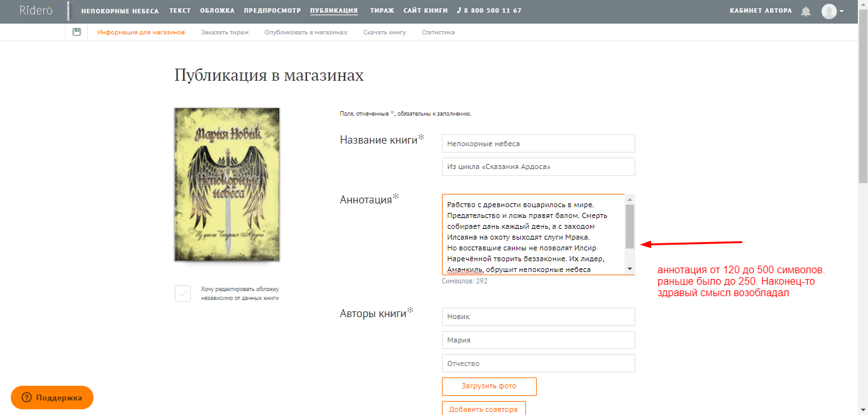
Task: Click annotation scrollbar up arrow
Action: tap(630, 199)
